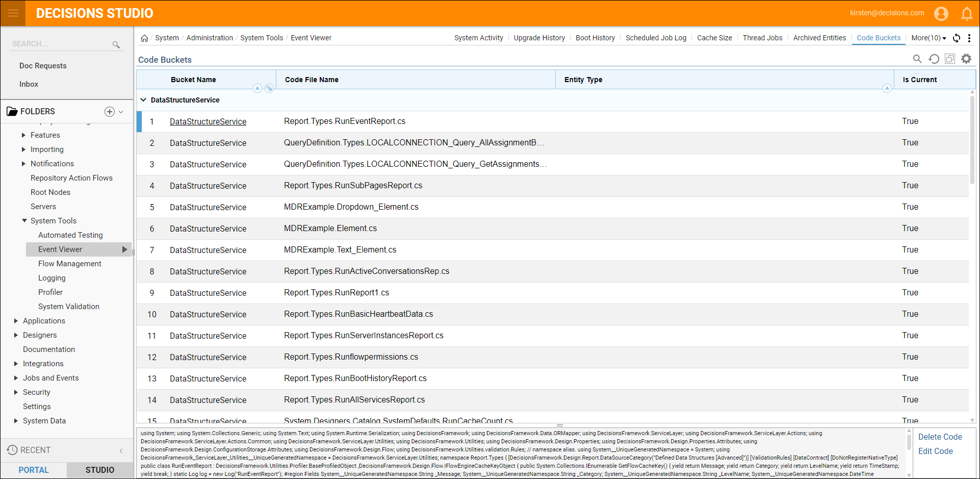Open Doc Requests in the sidebar
The image size is (980, 479).
click(x=43, y=66)
